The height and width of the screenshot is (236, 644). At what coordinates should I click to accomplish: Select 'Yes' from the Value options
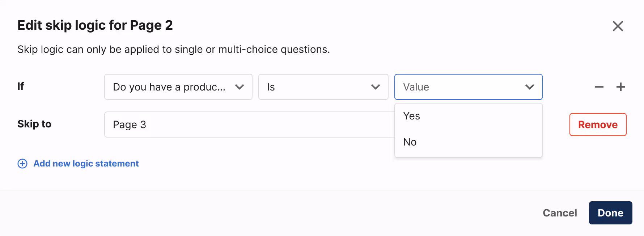[x=412, y=116]
